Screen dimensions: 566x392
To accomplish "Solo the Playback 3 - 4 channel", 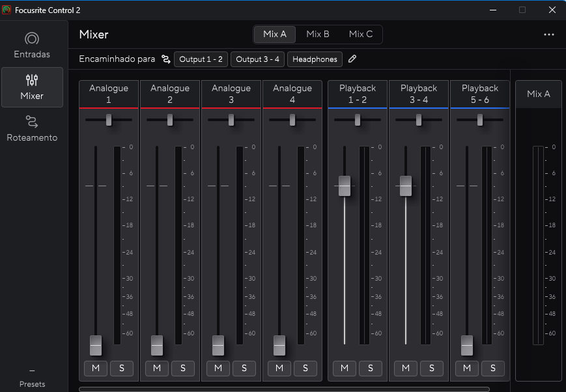I will [432, 368].
